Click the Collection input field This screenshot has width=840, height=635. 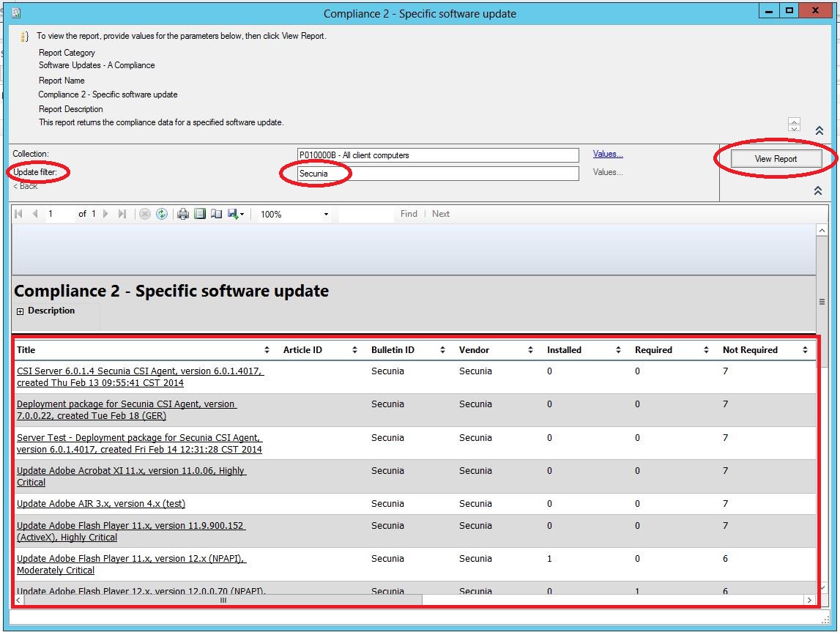click(438, 155)
